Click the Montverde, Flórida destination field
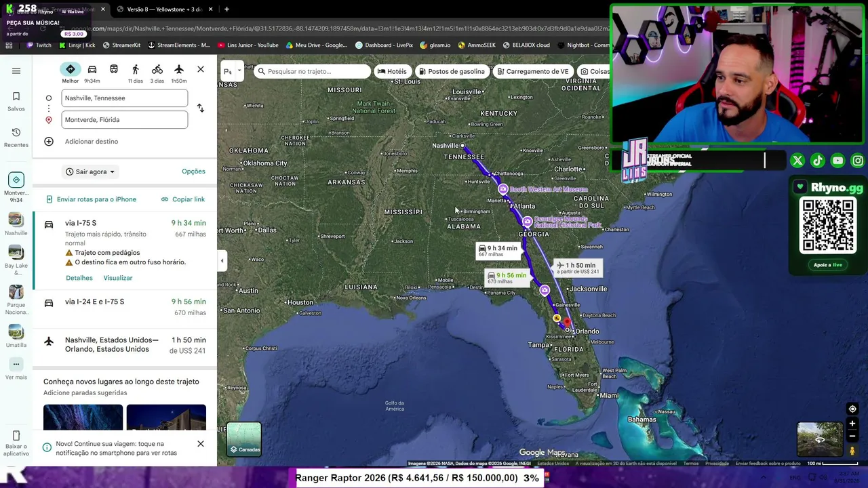The image size is (868, 488). (x=125, y=120)
